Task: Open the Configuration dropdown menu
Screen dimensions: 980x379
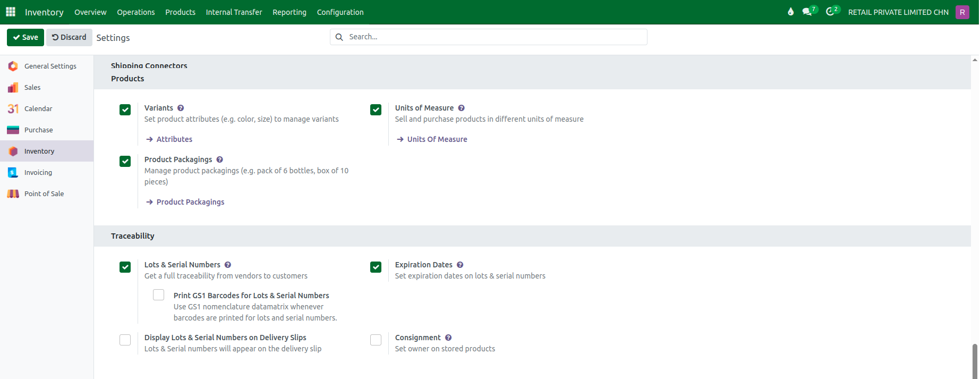Action: (x=340, y=12)
